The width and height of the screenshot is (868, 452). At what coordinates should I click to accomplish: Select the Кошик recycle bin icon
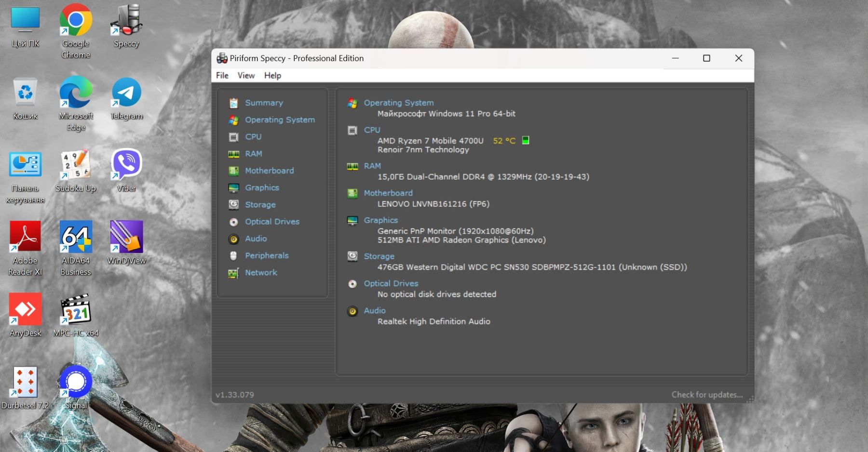coord(25,98)
